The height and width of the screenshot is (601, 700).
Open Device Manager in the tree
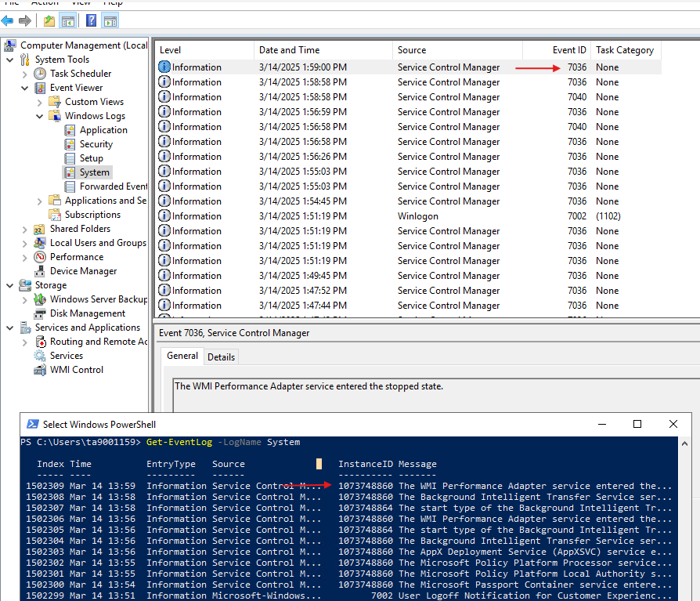83,271
